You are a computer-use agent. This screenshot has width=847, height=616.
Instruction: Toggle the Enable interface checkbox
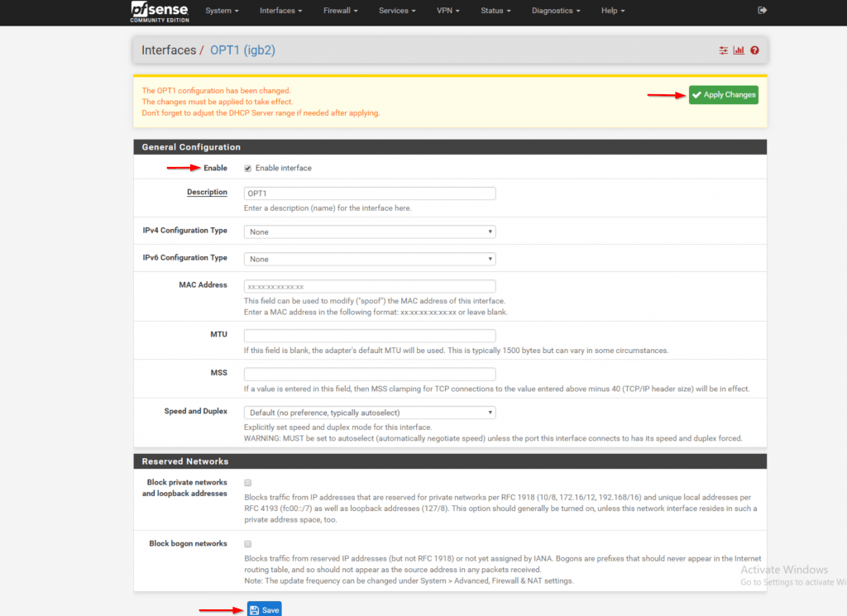point(248,168)
